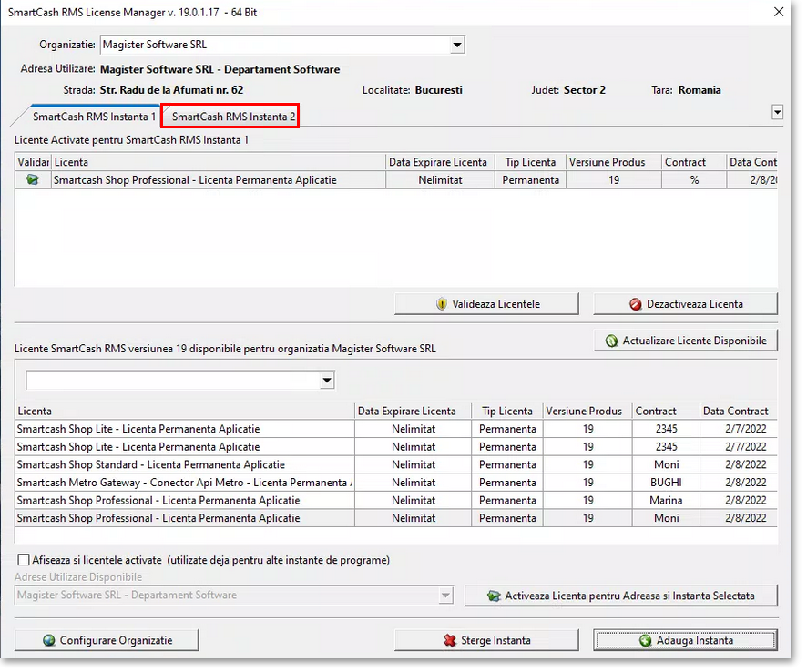Click Licenta column header in activated licenses table

point(219,162)
